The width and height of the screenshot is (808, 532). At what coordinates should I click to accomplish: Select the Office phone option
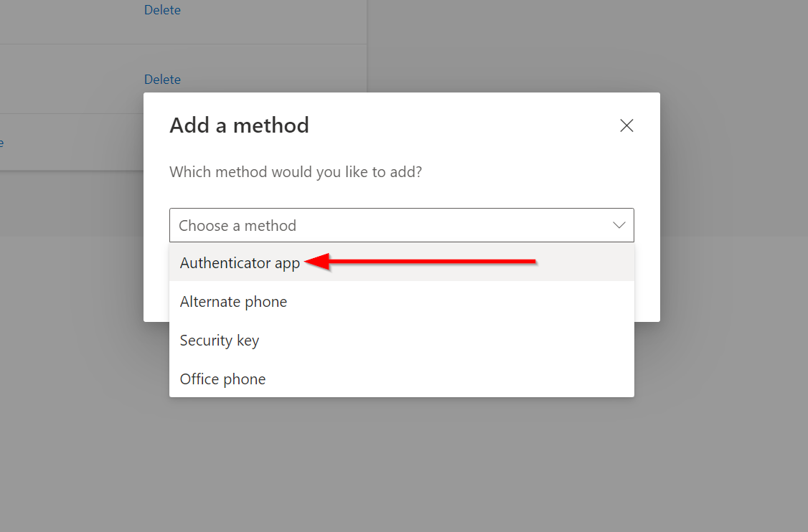[401, 379]
